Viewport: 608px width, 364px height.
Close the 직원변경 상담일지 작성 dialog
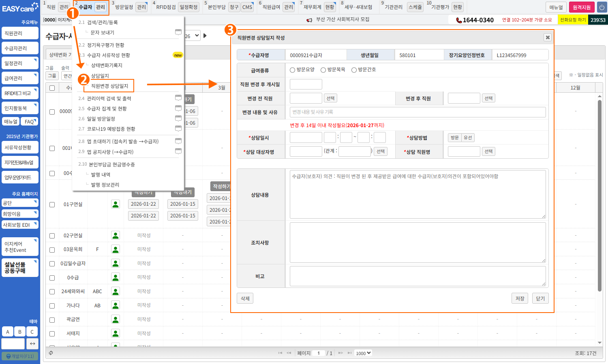click(x=548, y=37)
